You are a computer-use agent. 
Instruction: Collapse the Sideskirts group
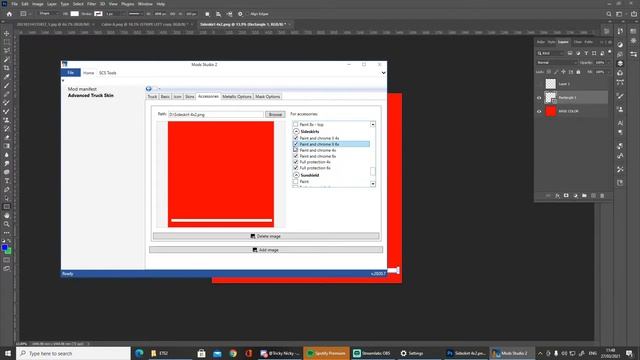click(x=296, y=131)
